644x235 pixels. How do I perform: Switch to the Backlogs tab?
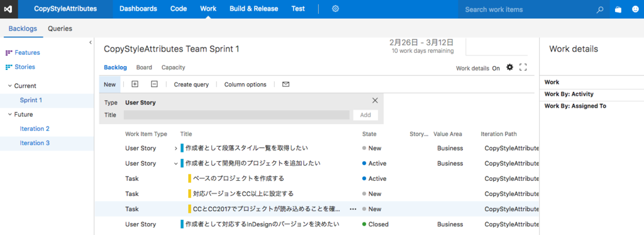click(x=23, y=28)
